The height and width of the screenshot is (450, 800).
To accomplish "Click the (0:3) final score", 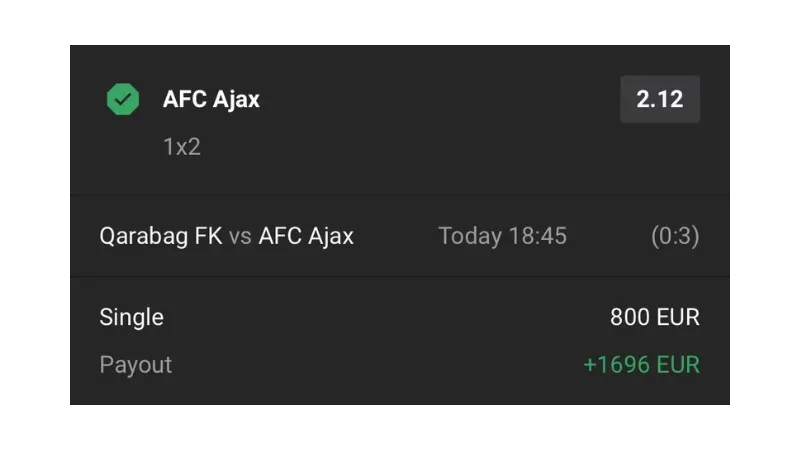I will coord(675,236).
